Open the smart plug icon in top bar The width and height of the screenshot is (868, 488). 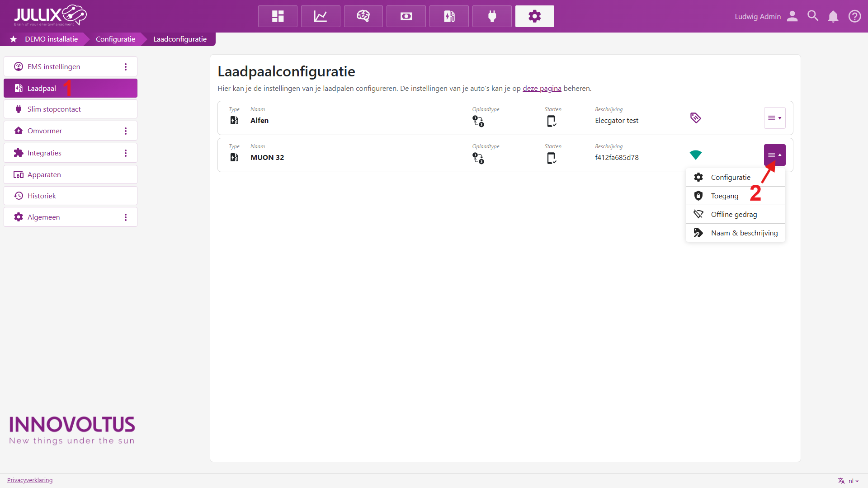492,16
